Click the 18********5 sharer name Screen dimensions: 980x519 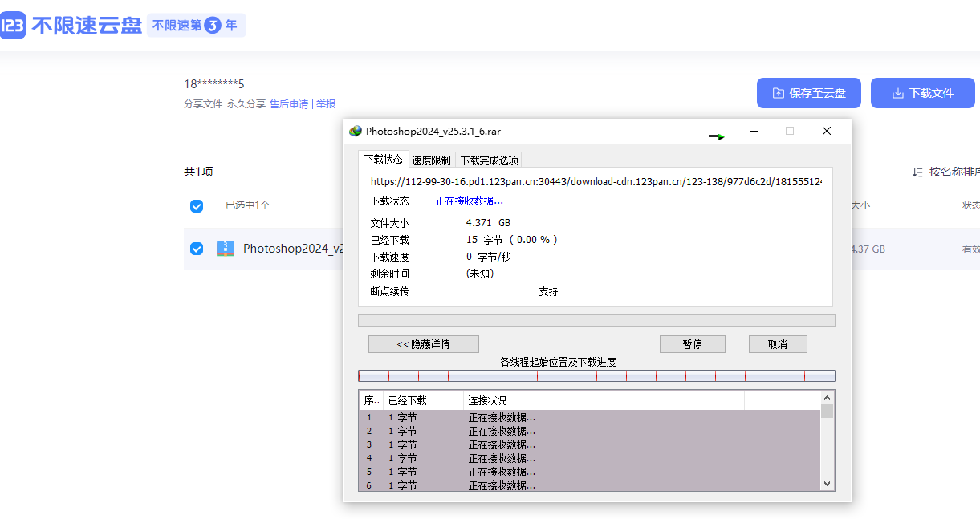pyautogui.click(x=214, y=84)
